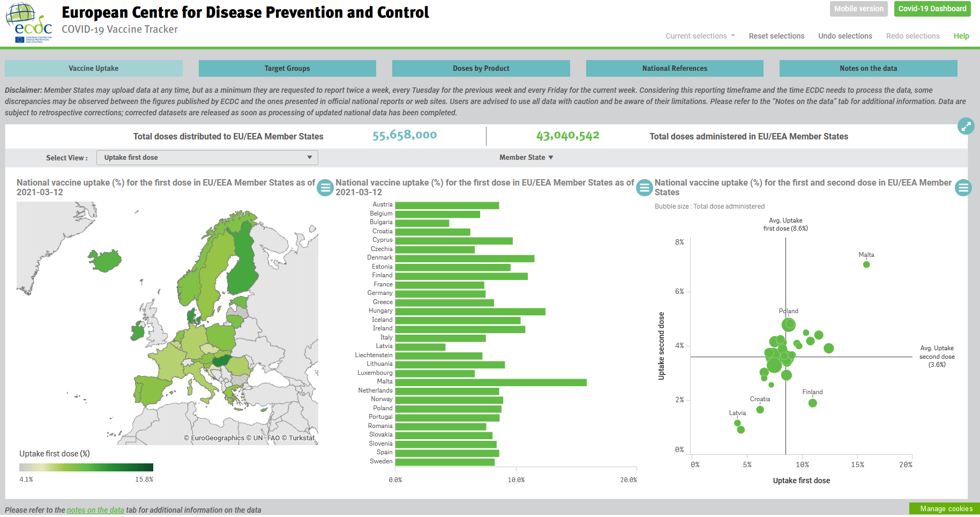Screen dimensions: 980x517
Task: Open bar chart hamburger menu icon
Action: point(644,188)
